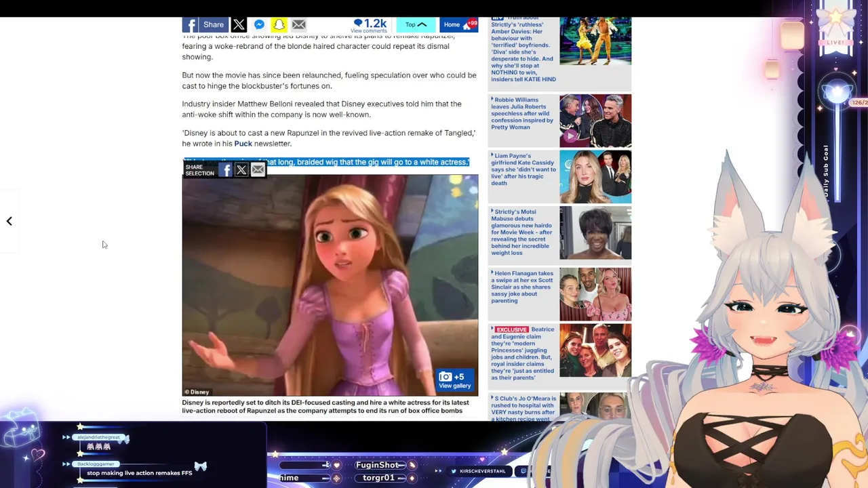Click the Rapunzel image caption text

pos(325,407)
